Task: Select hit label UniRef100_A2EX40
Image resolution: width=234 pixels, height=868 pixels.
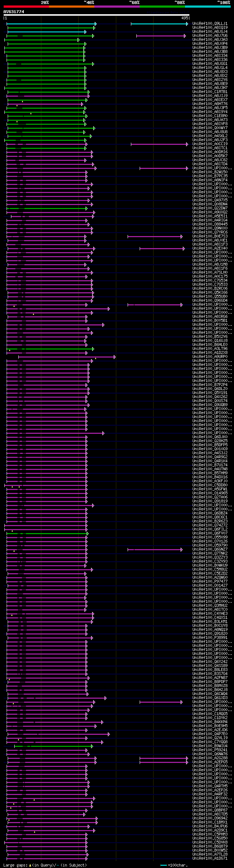Action: tap(210, 248)
